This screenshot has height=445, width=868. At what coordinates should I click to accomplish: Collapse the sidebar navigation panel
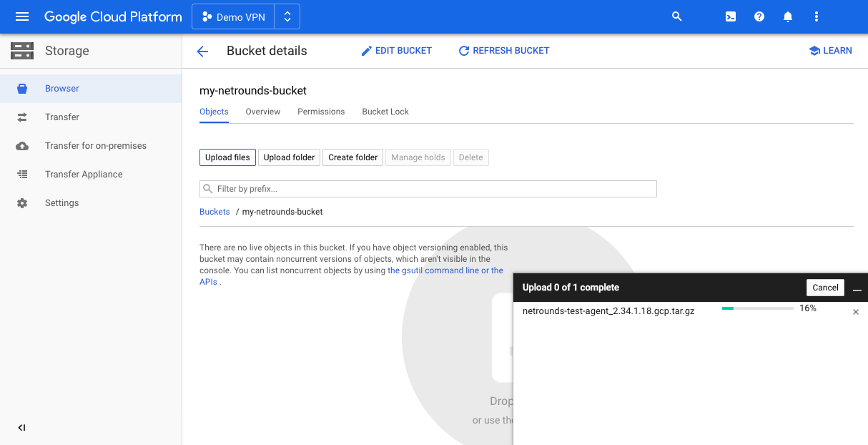21,428
